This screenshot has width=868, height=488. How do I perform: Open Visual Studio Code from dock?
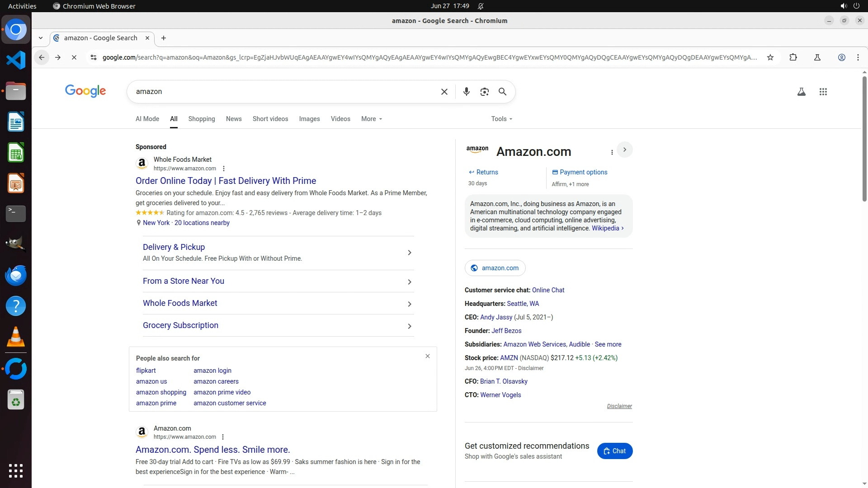pyautogui.click(x=16, y=60)
